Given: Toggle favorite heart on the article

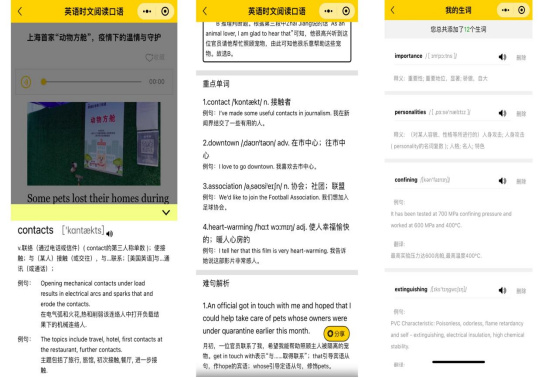Looking at the screenshot, I should (149, 57).
